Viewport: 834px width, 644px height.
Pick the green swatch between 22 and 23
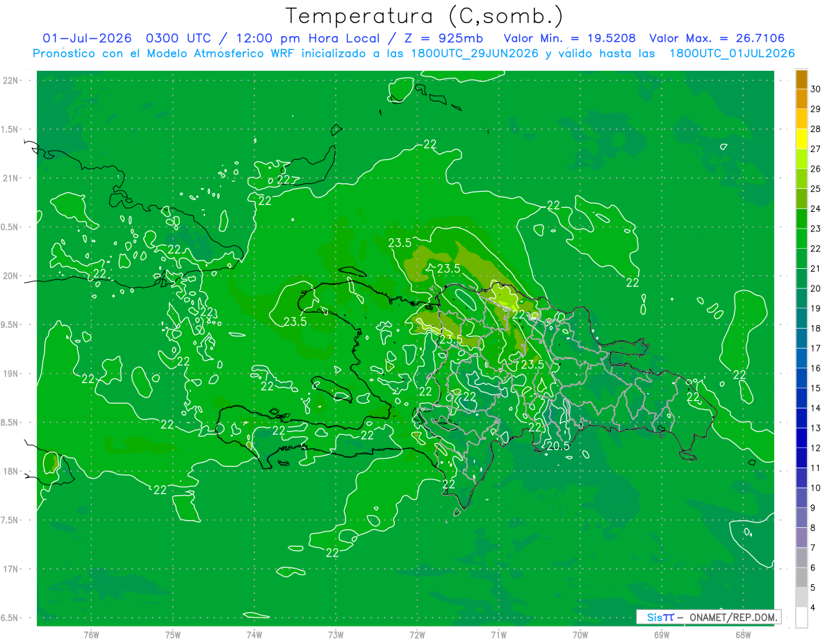801,238
